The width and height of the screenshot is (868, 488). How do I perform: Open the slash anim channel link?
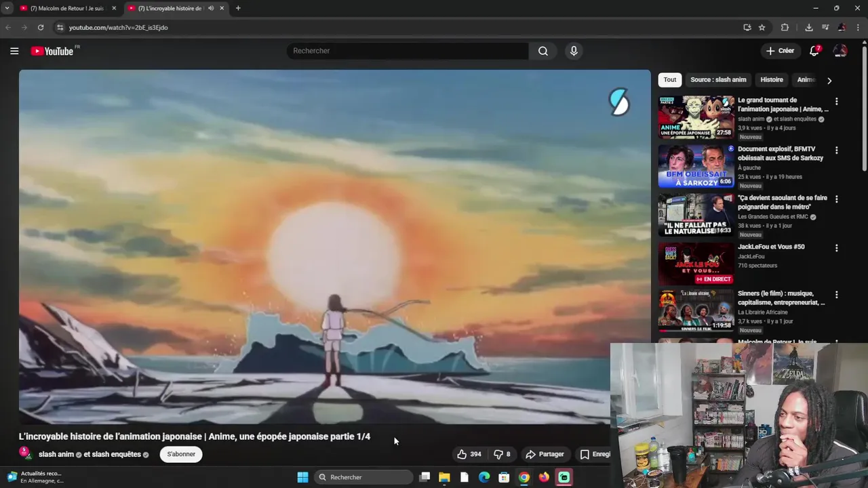tap(56, 454)
